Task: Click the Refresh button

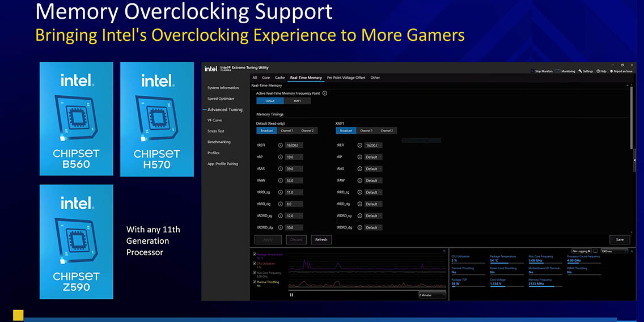Action: [x=321, y=239]
